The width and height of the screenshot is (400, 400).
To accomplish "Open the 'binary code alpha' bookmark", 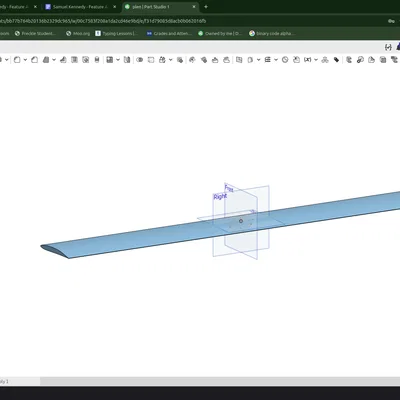I will [x=271, y=33].
